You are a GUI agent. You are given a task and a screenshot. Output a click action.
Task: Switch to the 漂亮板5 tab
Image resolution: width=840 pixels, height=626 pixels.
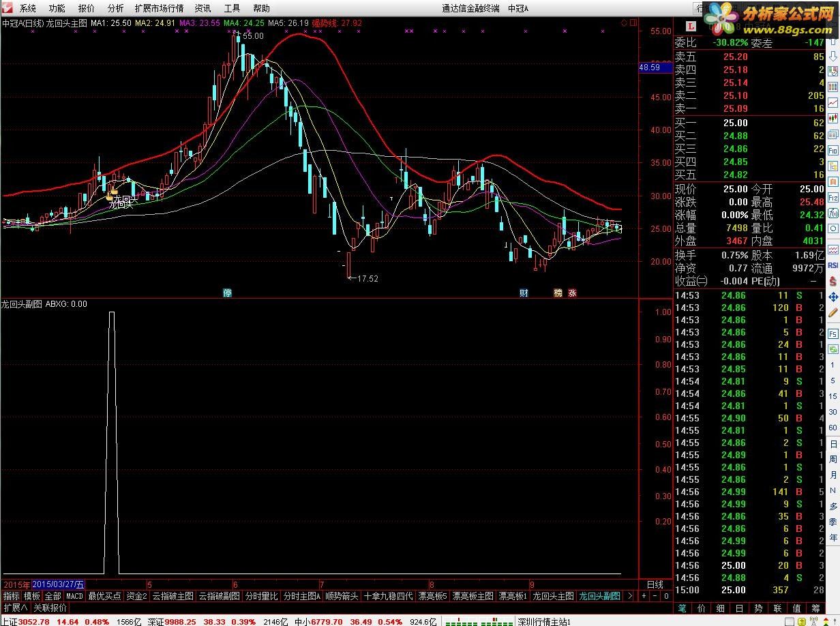pyautogui.click(x=433, y=596)
